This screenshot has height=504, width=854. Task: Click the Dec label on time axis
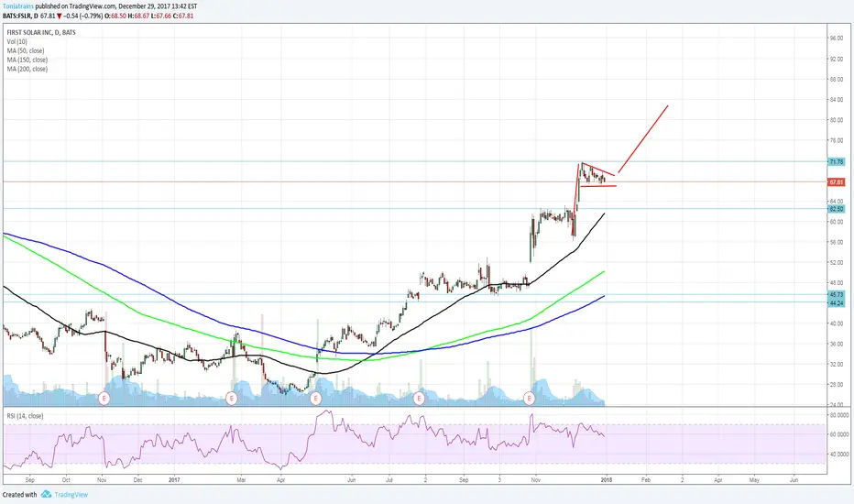pos(137,480)
